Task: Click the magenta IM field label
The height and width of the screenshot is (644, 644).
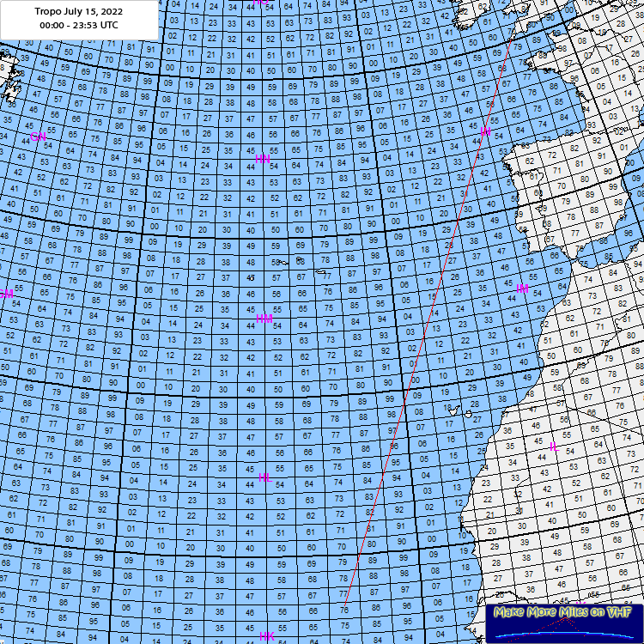Action: tap(523, 289)
